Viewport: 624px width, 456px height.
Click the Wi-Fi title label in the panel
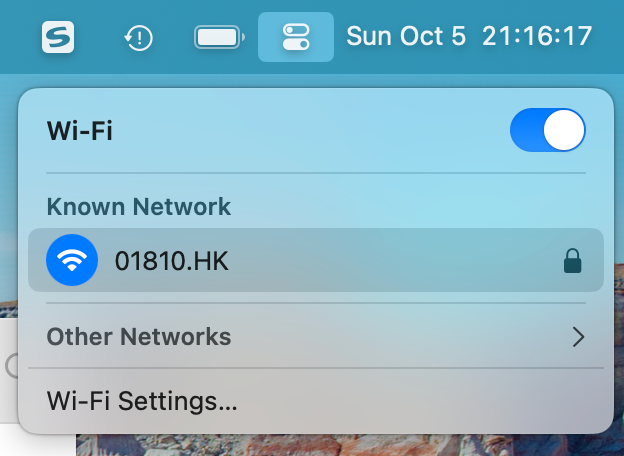click(x=80, y=131)
